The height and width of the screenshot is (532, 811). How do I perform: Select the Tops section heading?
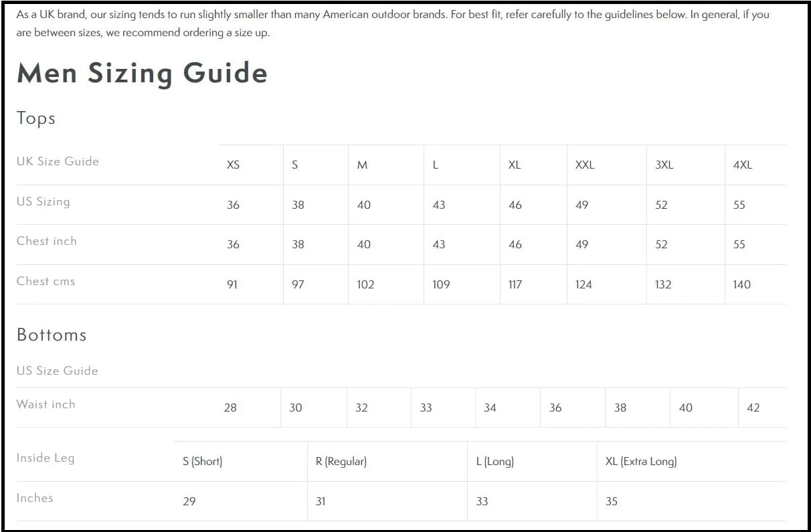(36, 118)
